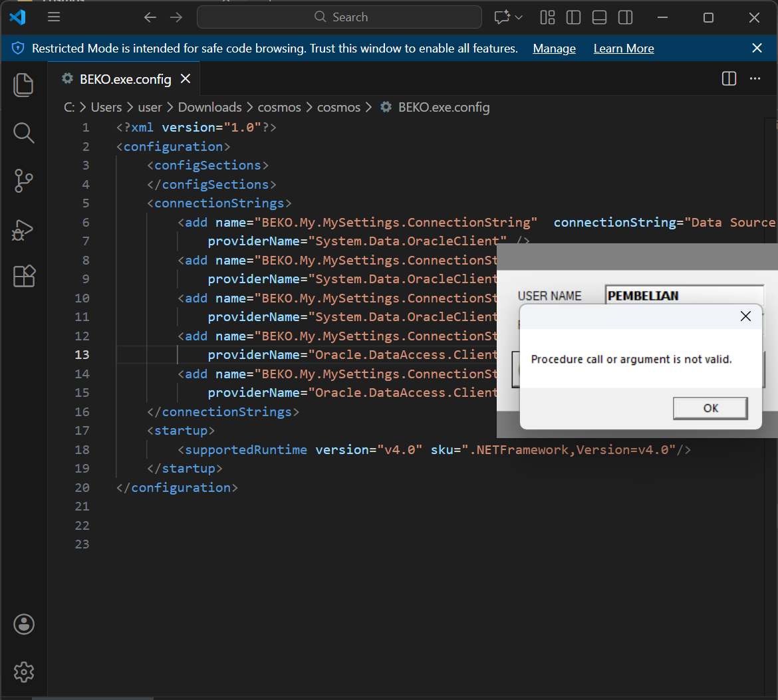Open the Extensions view
This screenshot has width=778, height=700.
pyautogui.click(x=23, y=276)
